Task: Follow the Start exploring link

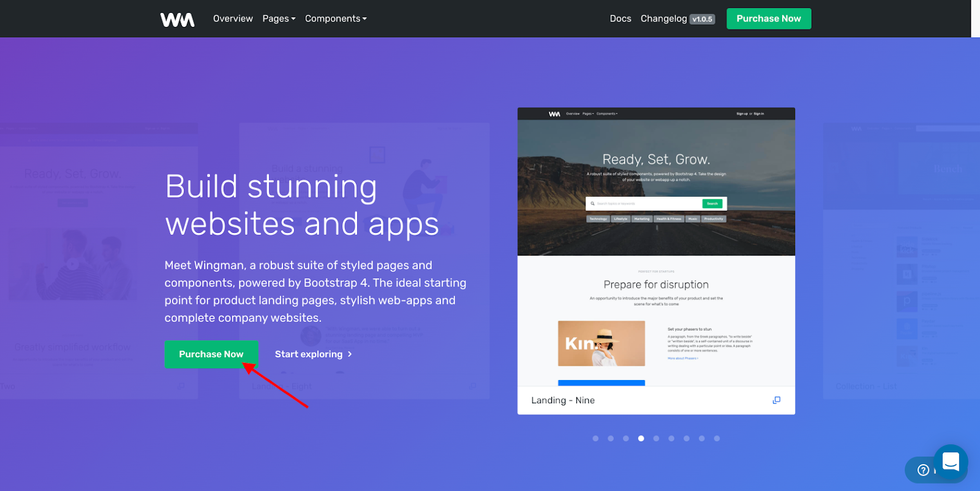Action: click(x=313, y=354)
